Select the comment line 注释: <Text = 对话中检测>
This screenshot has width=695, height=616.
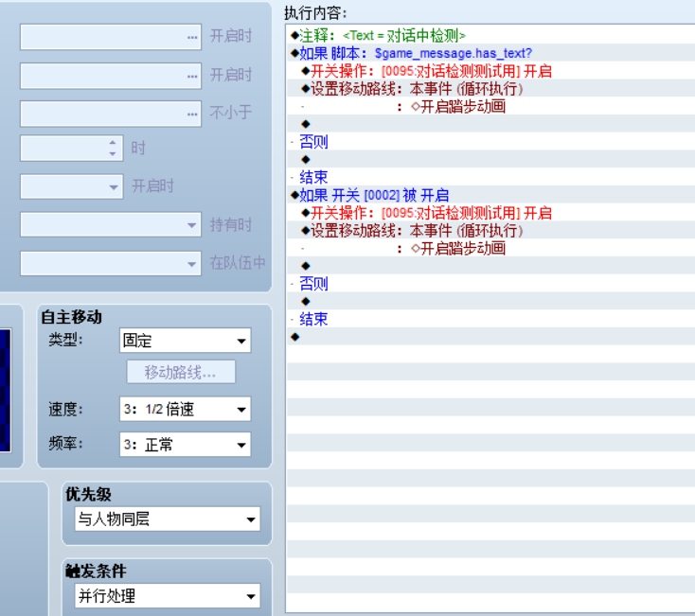click(x=490, y=35)
